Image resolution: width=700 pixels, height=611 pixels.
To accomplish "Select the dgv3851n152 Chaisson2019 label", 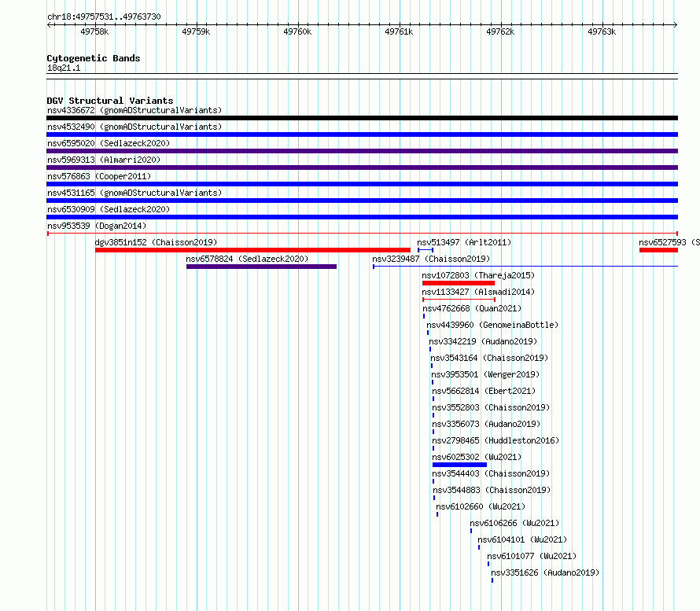I will click(156, 242).
